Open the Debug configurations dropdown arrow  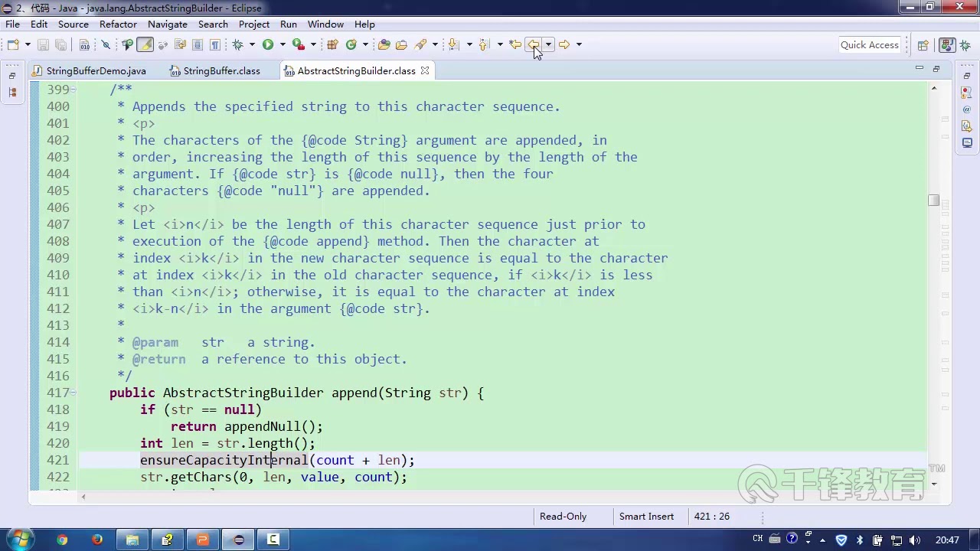click(252, 44)
